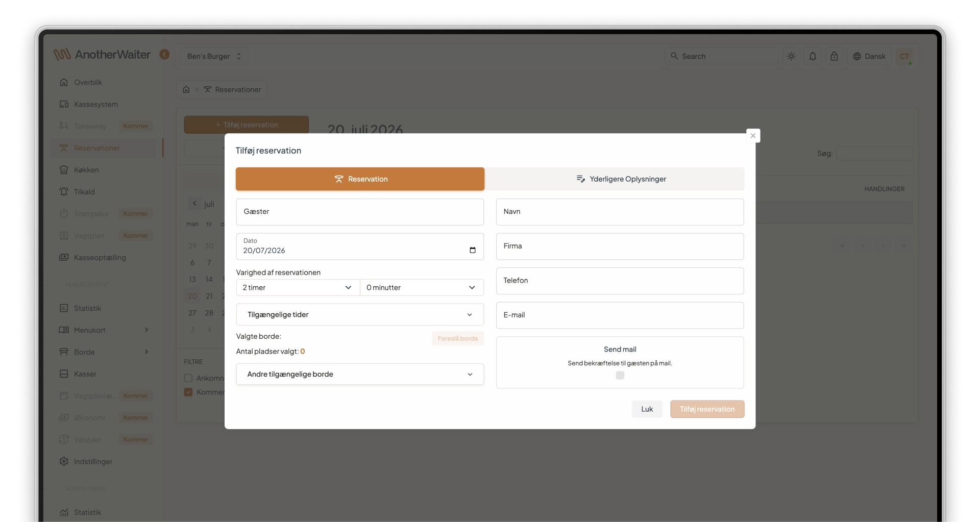980x522 pixels.
Task: Select day 13 in the calendar
Action: click(x=192, y=279)
